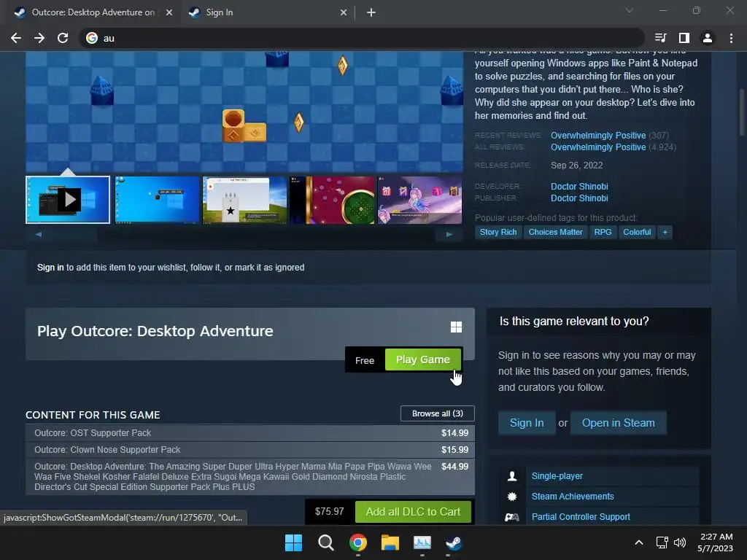Open the Choices Matter tag
Viewport: 747px width, 560px height.
tap(555, 232)
